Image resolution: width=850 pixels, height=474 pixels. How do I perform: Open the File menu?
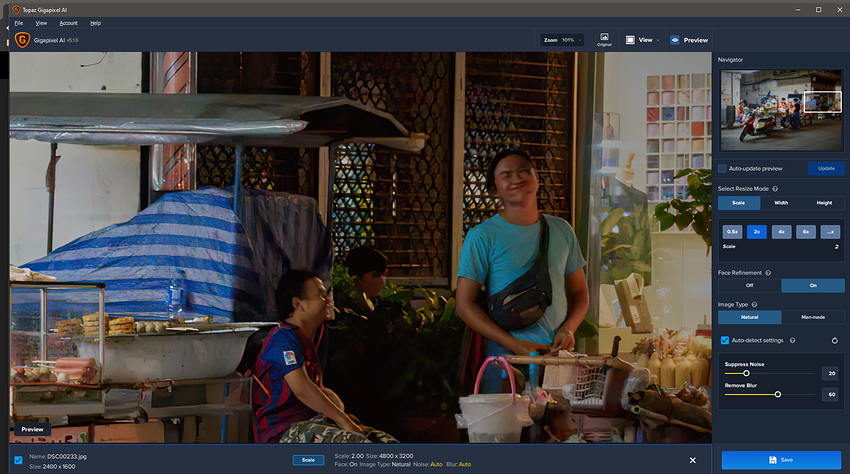coord(18,22)
